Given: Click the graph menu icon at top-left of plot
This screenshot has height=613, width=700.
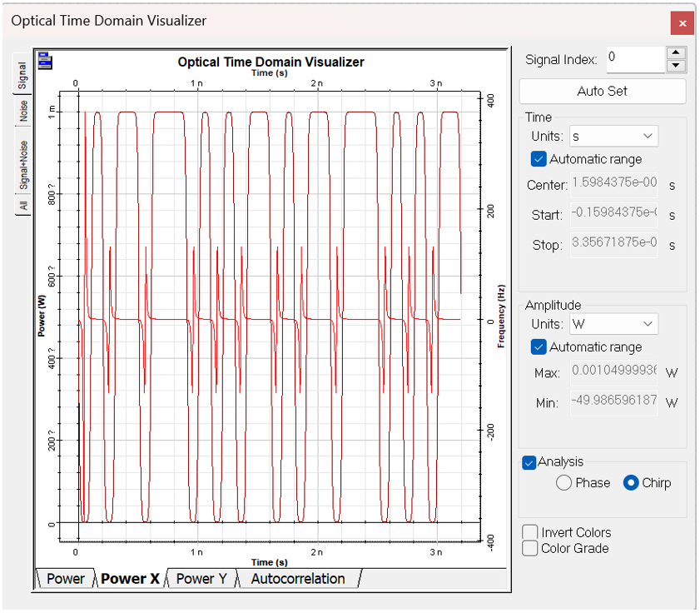Looking at the screenshot, I should click(x=44, y=60).
